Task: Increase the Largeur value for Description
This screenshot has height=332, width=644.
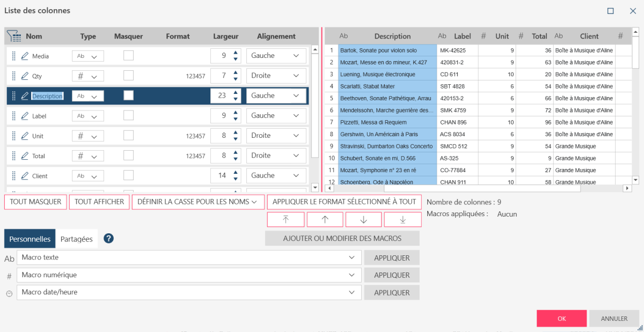Action: click(x=235, y=92)
